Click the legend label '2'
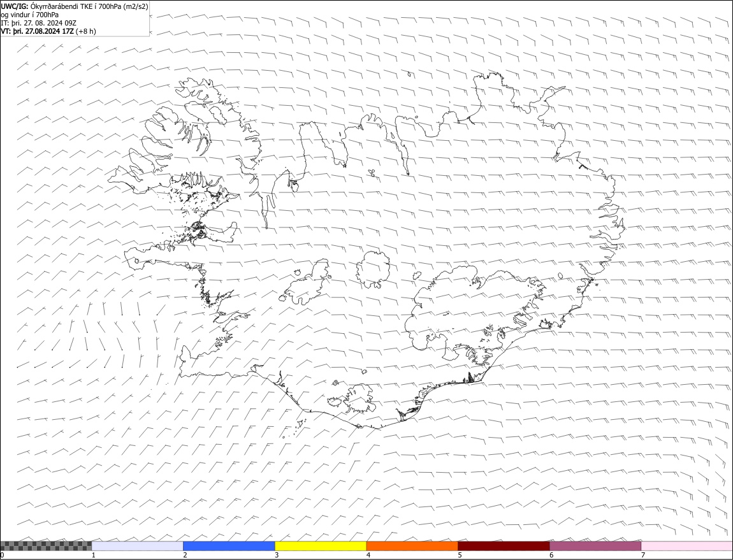This screenshot has height=560, width=733. [185, 555]
